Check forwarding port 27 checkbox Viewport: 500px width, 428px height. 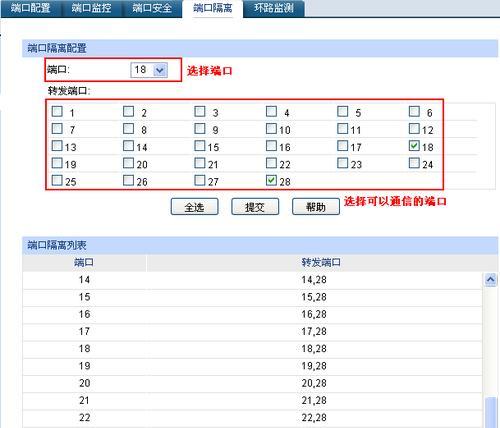coord(200,180)
